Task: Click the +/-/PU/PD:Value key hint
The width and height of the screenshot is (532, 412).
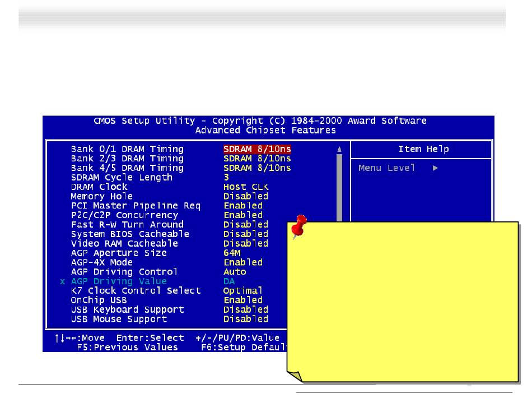Action: [x=237, y=338]
